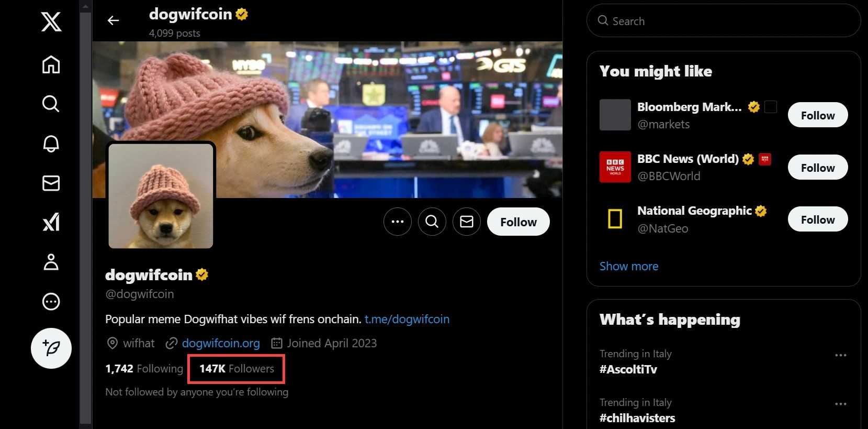
Task: Open the BBC News (World) avatar
Action: (615, 167)
